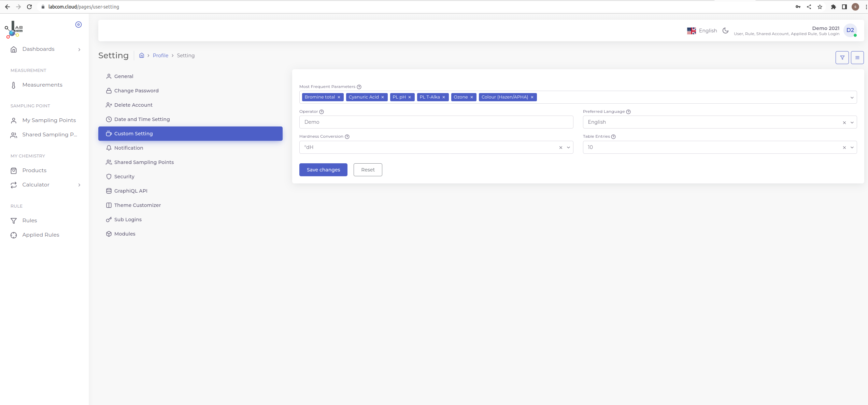Image resolution: width=868 pixels, height=405 pixels.
Task: Clear the Hardness Conversion selection
Action: pos(561,148)
